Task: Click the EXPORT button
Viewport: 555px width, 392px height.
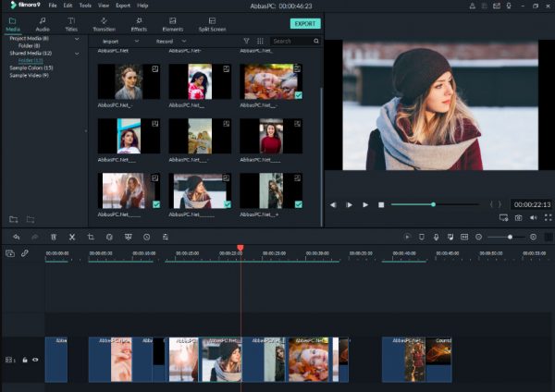Action: pyautogui.click(x=305, y=24)
